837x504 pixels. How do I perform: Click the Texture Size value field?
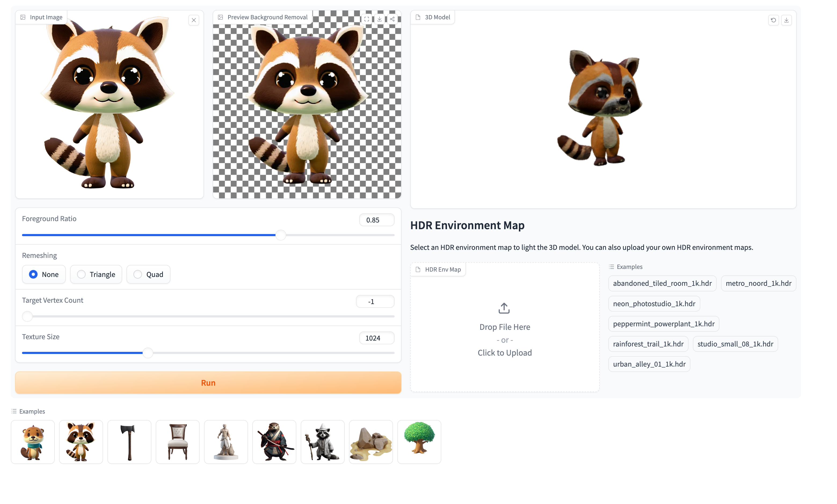click(377, 338)
